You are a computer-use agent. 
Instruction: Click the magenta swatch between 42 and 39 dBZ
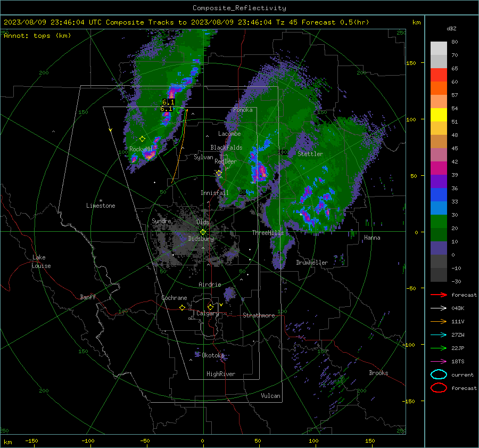coord(439,168)
